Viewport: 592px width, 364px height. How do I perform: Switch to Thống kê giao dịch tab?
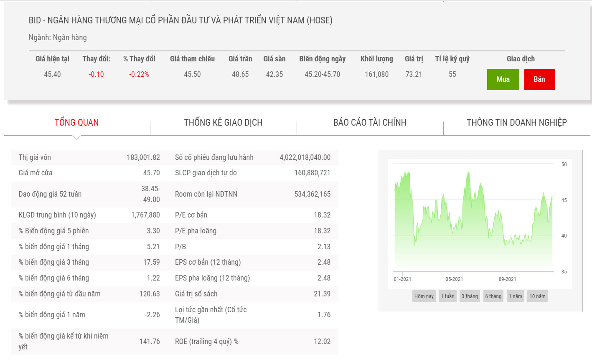(x=223, y=123)
